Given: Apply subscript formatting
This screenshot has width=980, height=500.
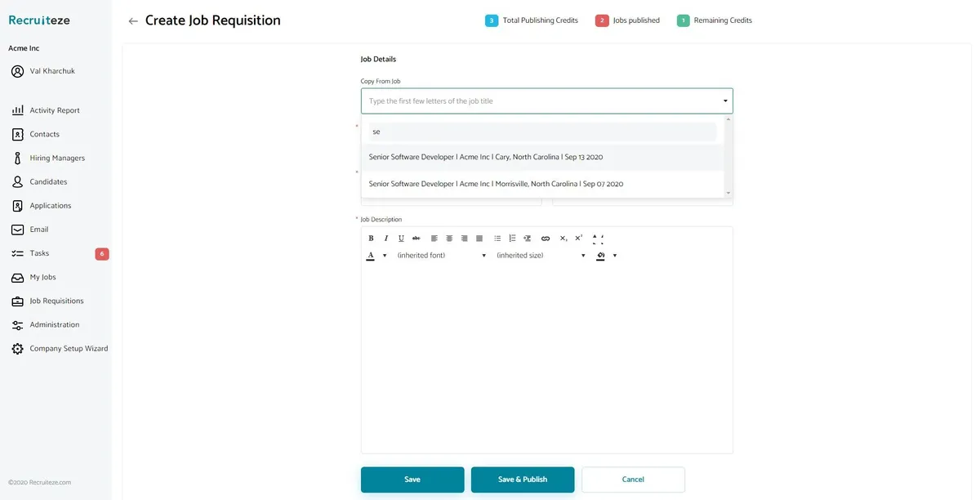Looking at the screenshot, I should tap(563, 239).
